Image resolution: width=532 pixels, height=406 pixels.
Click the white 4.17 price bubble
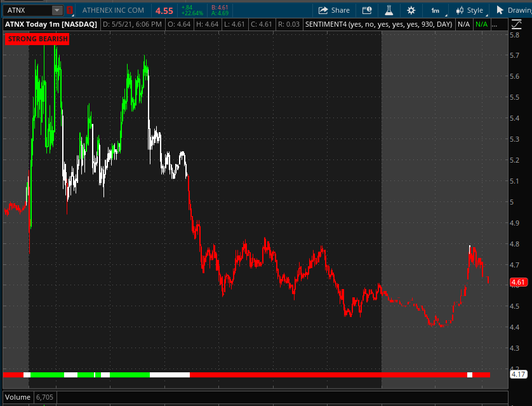(x=519, y=374)
